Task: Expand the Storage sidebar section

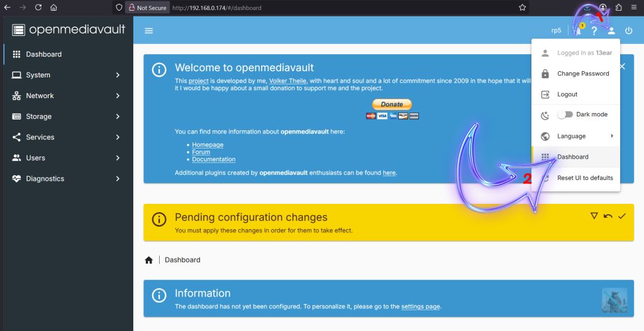Action: click(x=66, y=116)
